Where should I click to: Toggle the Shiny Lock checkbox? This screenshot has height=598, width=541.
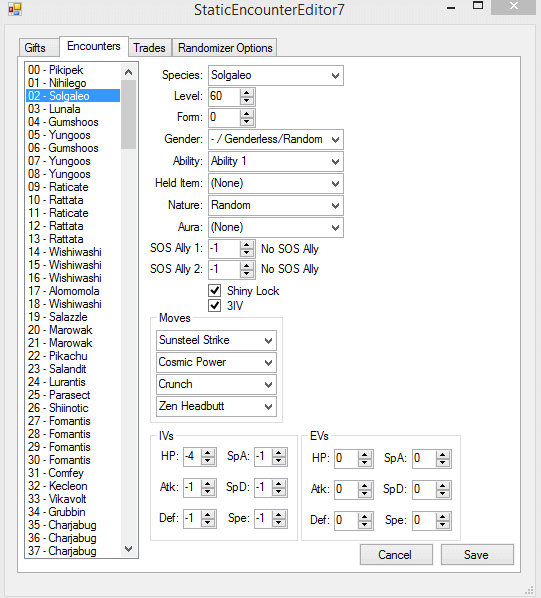tap(215, 291)
